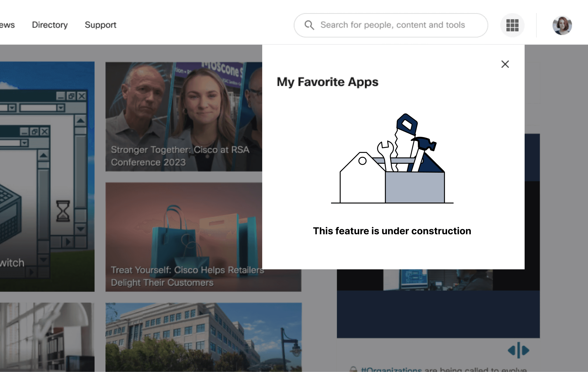The height and width of the screenshot is (372, 588).
Task: Open the Directory menu item
Action: click(50, 25)
